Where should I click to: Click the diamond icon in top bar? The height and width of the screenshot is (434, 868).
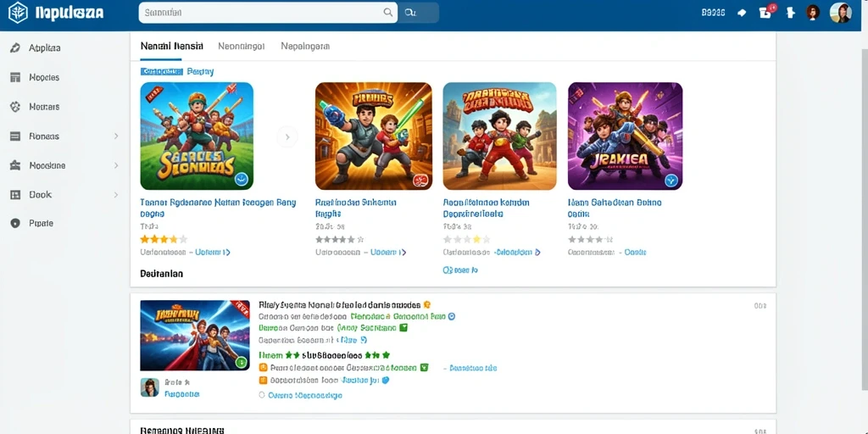tap(742, 13)
